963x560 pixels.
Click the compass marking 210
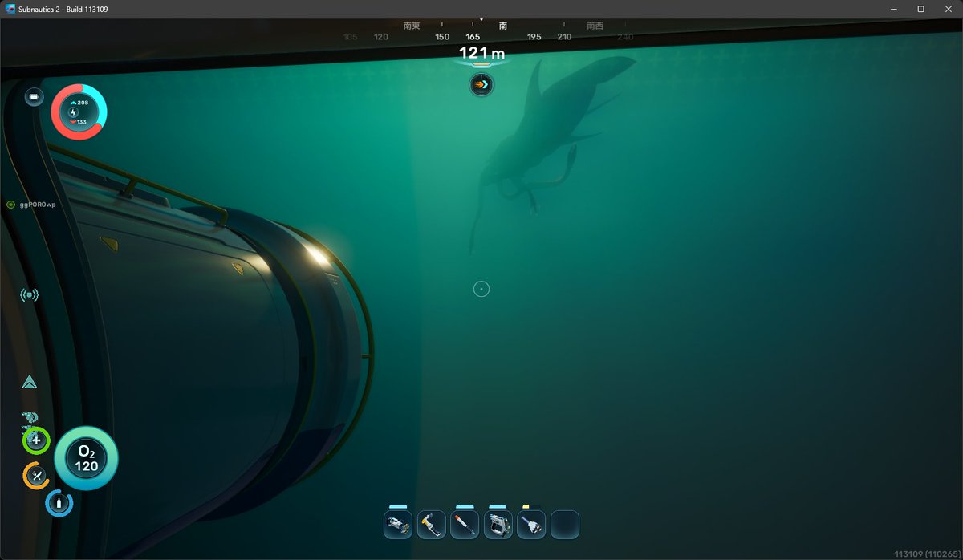(x=564, y=37)
